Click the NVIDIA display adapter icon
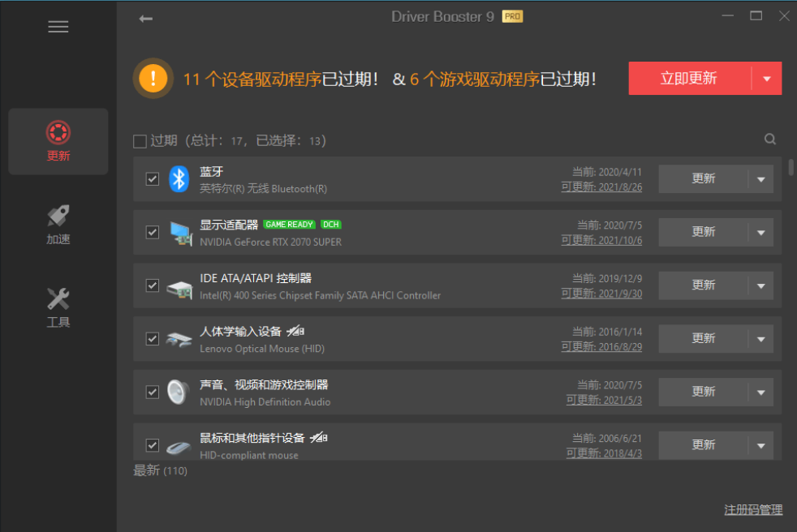 [179, 232]
